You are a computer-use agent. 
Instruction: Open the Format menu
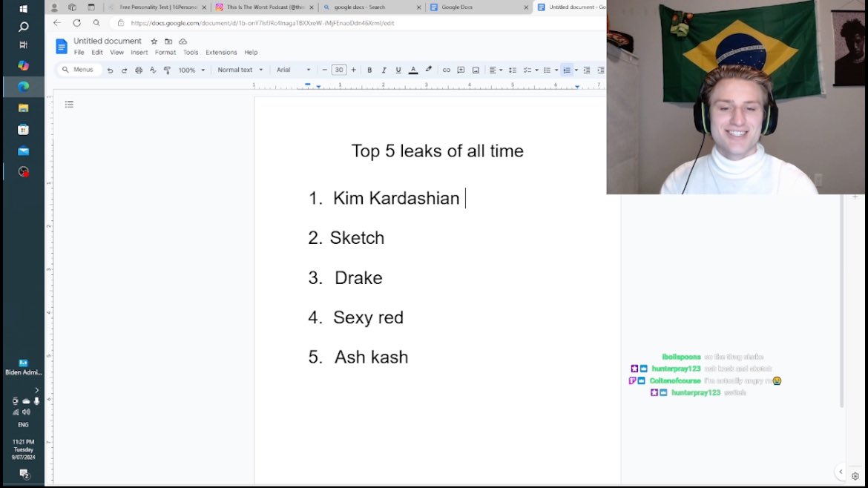tap(165, 53)
